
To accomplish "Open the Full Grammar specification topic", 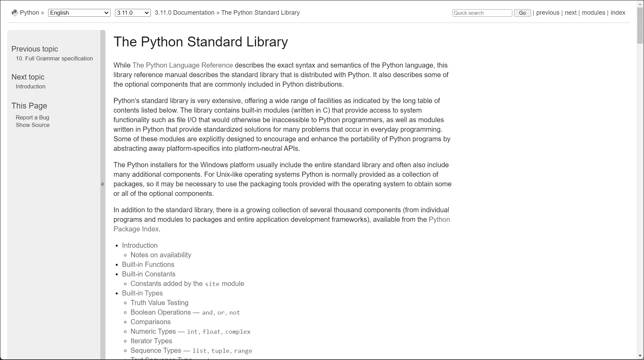I will pos(54,58).
